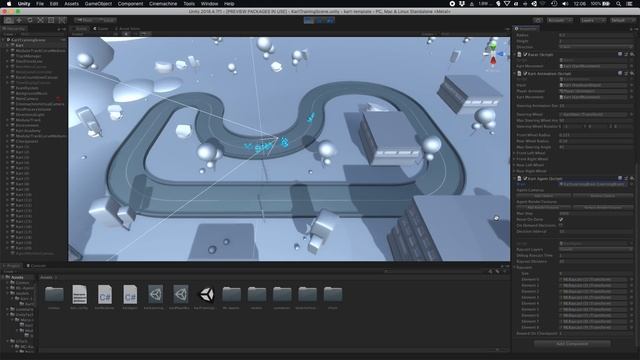
Task: Open the Direction dropdown in Inspector
Action: (596, 47)
